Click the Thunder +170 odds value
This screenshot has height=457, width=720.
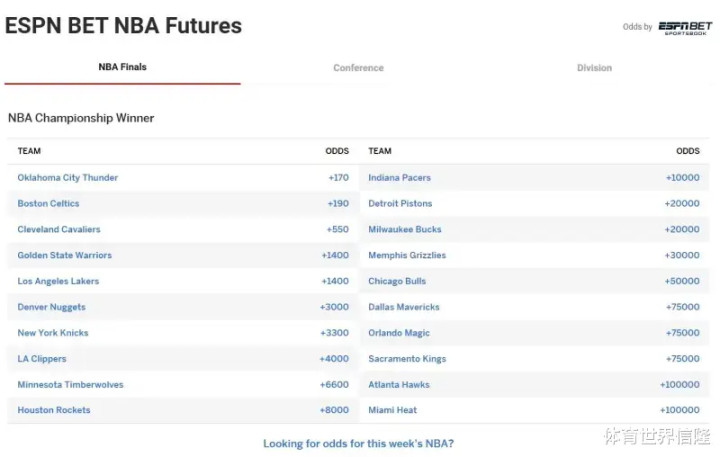(x=338, y=178)
